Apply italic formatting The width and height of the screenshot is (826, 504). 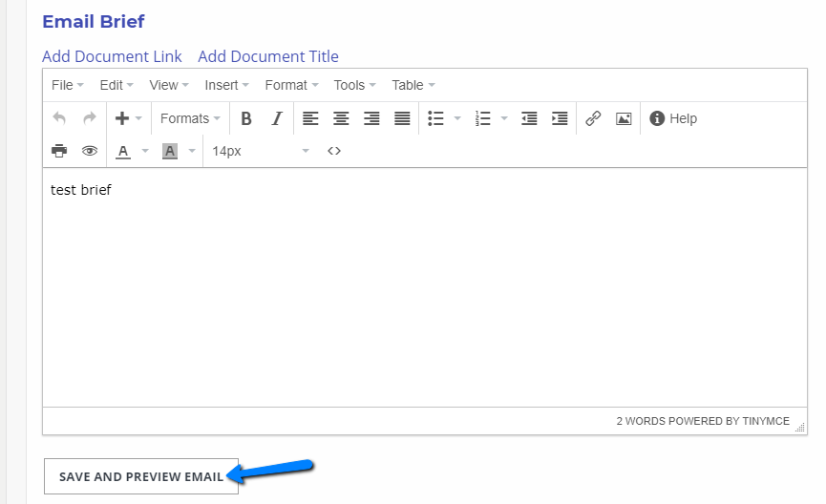point(277,118)
